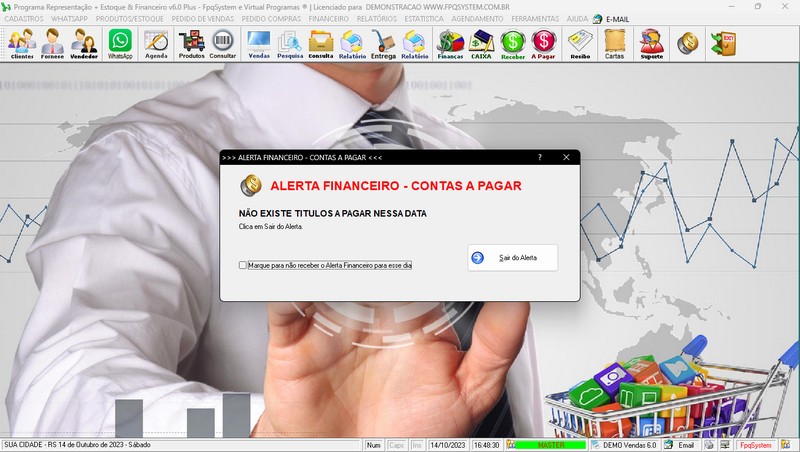Open the Finanças icon

451,44
